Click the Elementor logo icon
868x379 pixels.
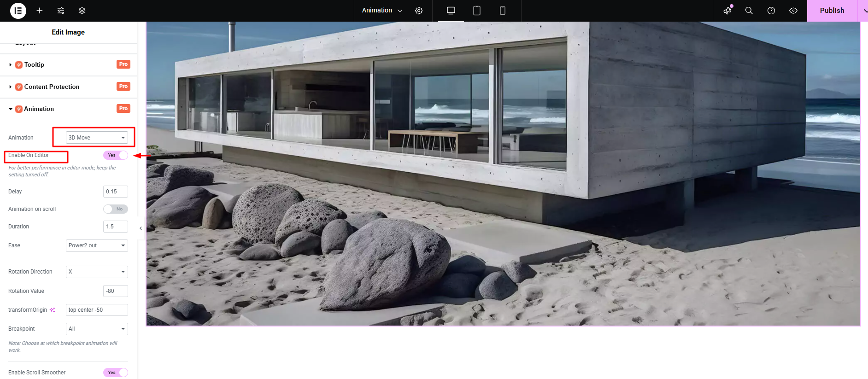18,11
